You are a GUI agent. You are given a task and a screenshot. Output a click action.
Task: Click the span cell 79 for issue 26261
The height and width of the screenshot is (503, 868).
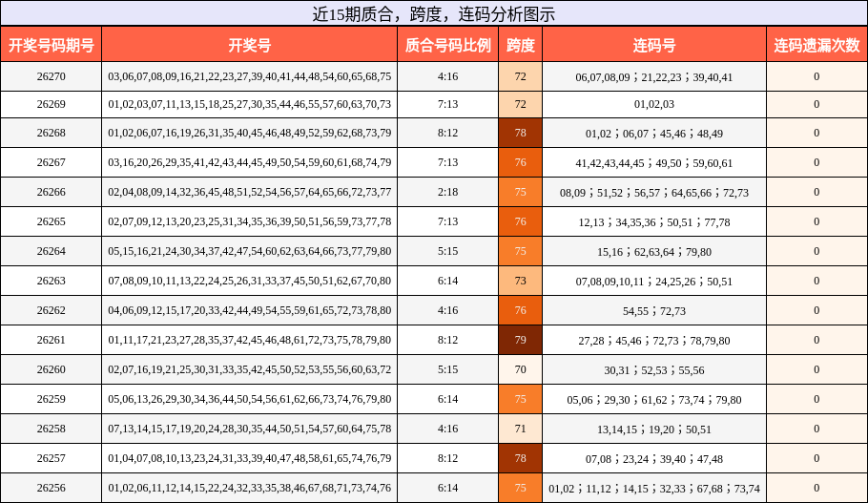[521, 340]
